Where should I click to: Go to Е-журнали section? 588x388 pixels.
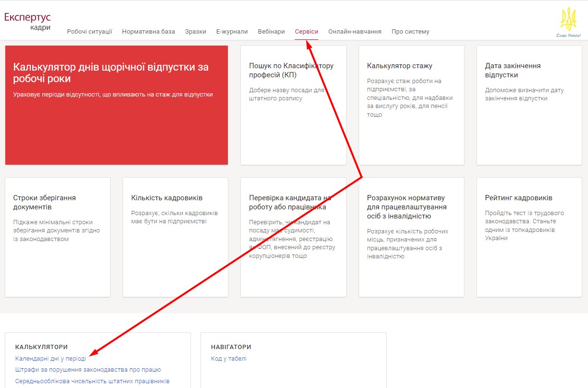[232, 32]
